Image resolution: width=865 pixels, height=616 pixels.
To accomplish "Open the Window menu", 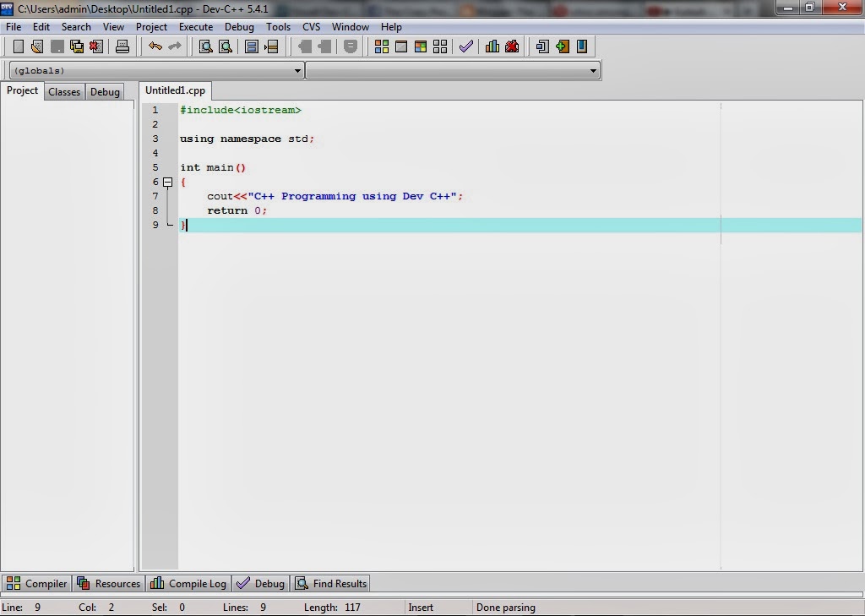I will (x=350, y=27).
